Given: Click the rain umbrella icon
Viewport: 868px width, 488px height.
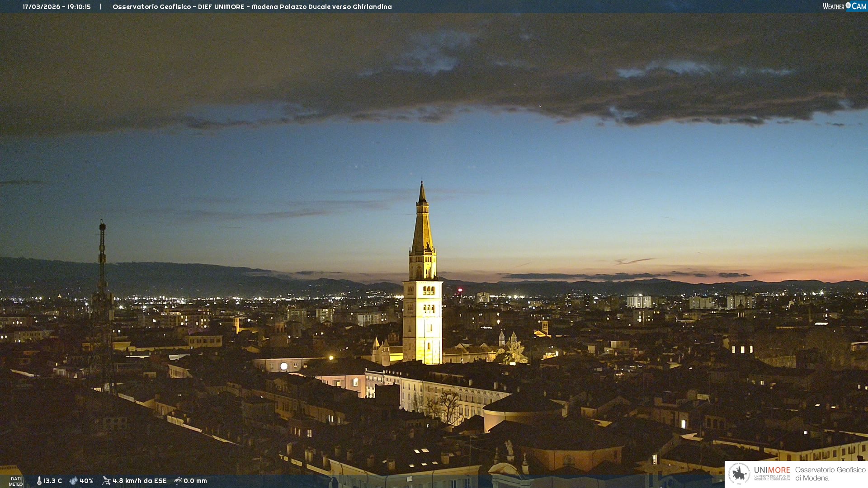Looking at the screenshot, I should pos(178,481).
